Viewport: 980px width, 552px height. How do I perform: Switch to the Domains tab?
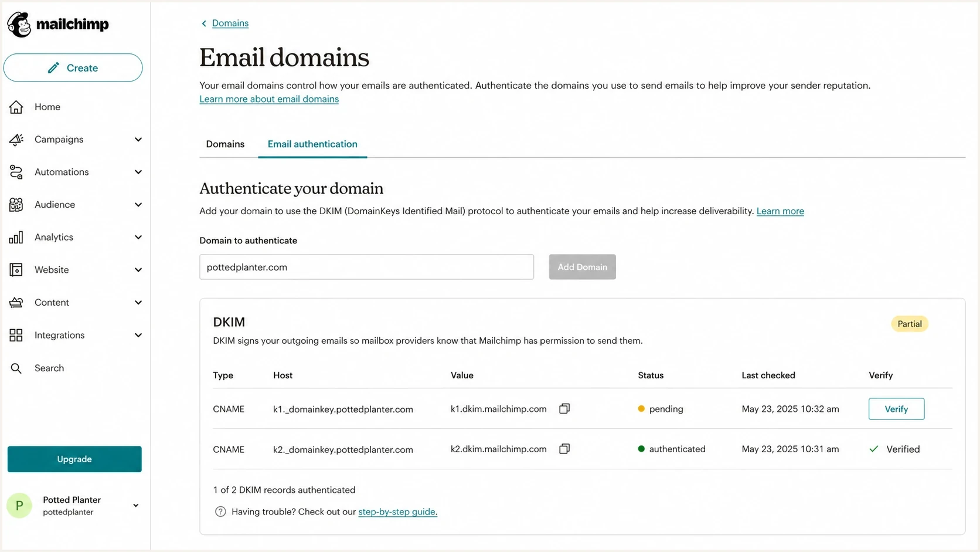[225, 144]
